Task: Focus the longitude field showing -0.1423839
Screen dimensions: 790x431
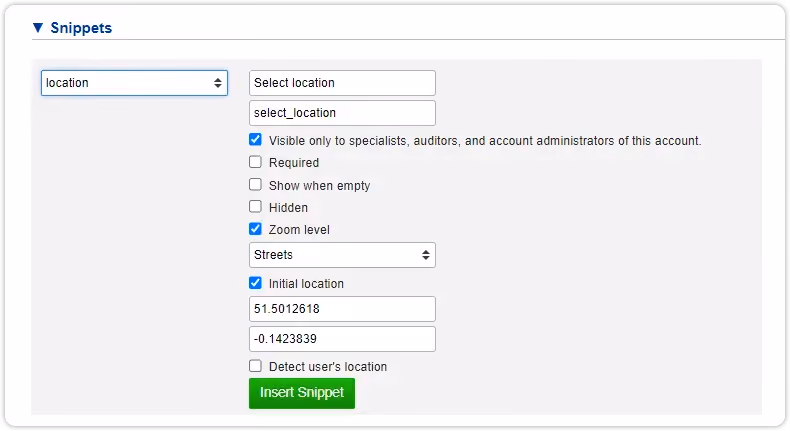Action: coord(342,339)
